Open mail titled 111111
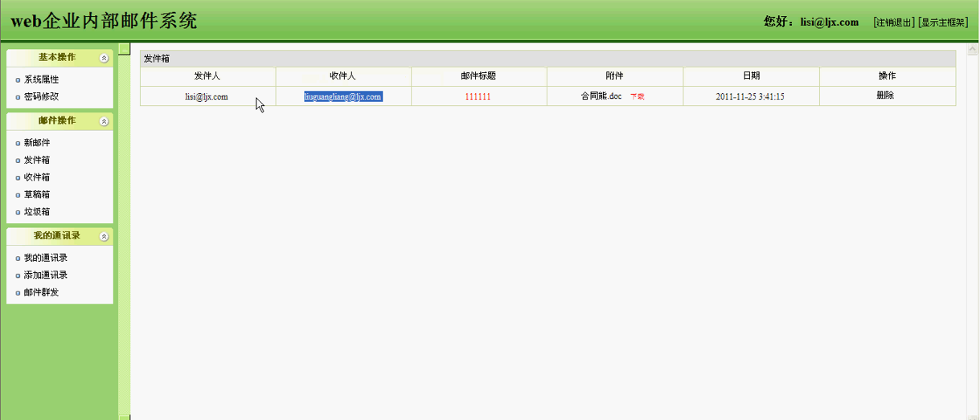 478,96
